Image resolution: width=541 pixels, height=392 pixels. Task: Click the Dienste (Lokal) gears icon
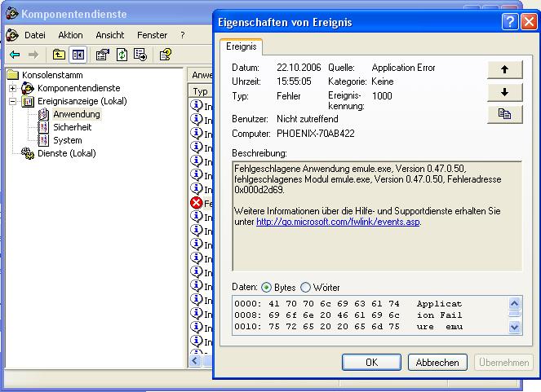pos(28,153)
